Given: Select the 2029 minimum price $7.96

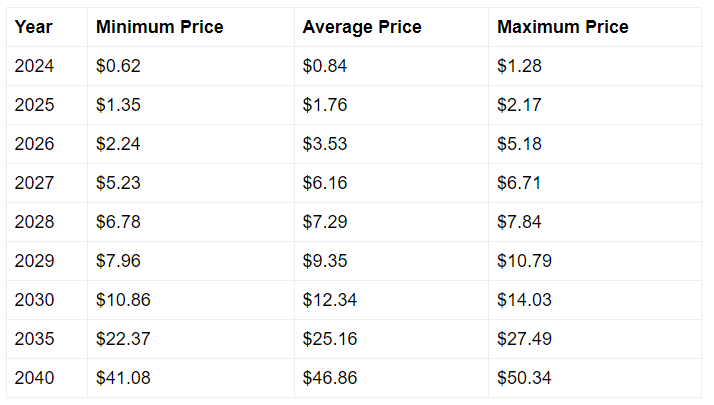Looking at the screenshot, I should click(x=118, y=261).
